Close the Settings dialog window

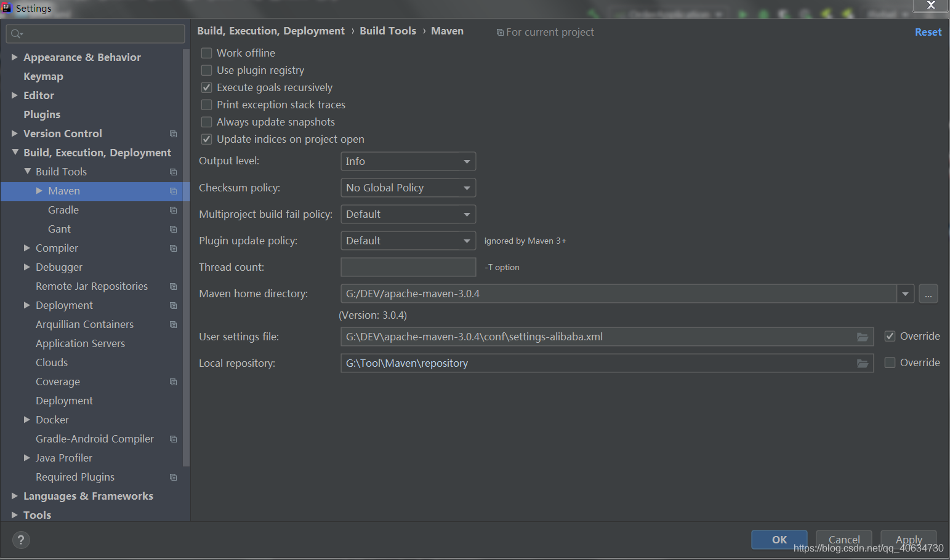(931, 6)
